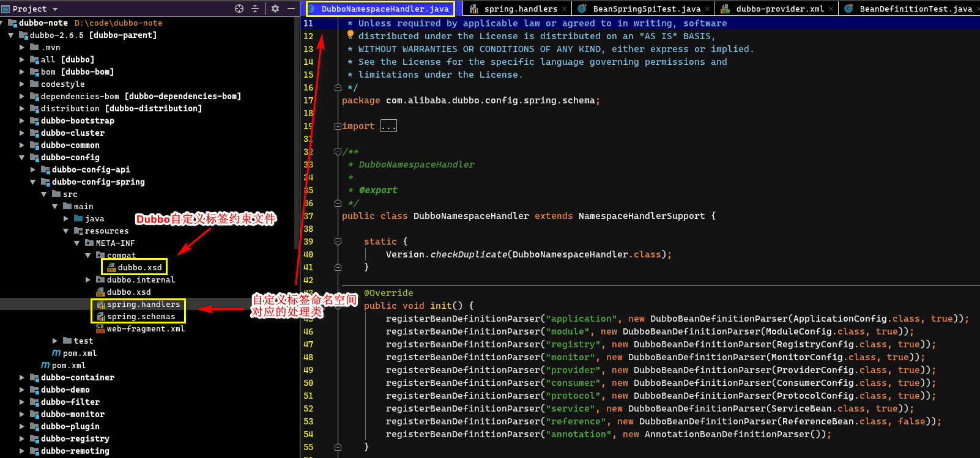Click the fold marker on line 55

[x=338, y=447]
